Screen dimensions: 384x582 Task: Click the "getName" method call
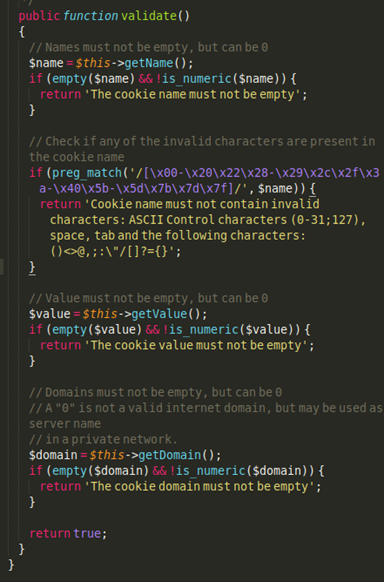point(148,63)
